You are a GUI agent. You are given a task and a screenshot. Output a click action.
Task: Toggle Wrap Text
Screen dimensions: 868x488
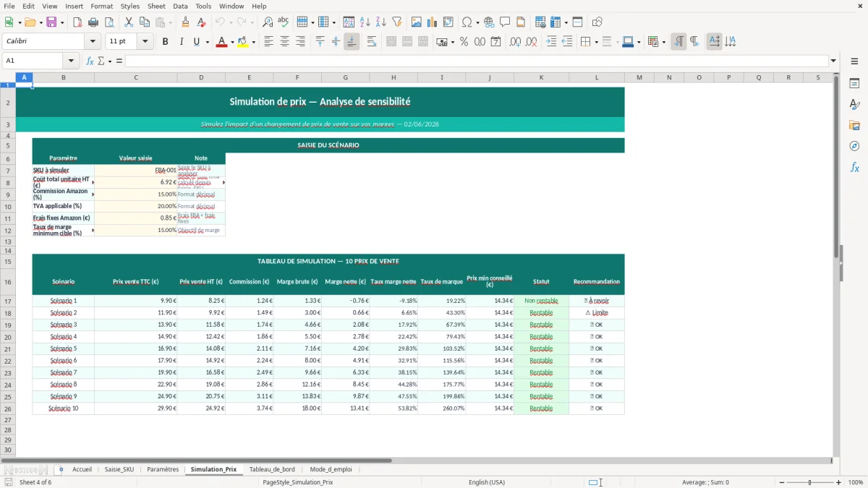tap(371, 42)
